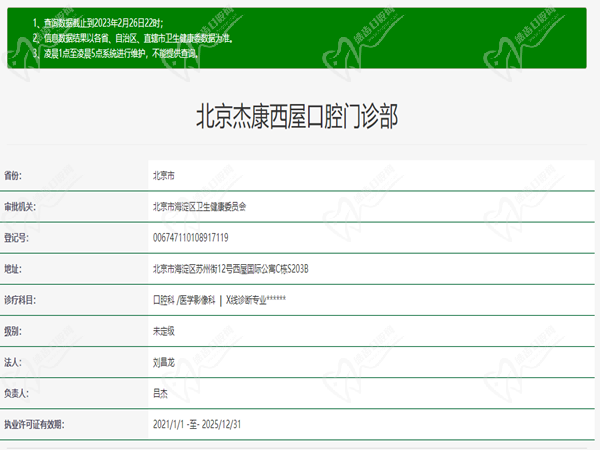Click the legal person name 刘昌龙

click(x=164, y=362)
